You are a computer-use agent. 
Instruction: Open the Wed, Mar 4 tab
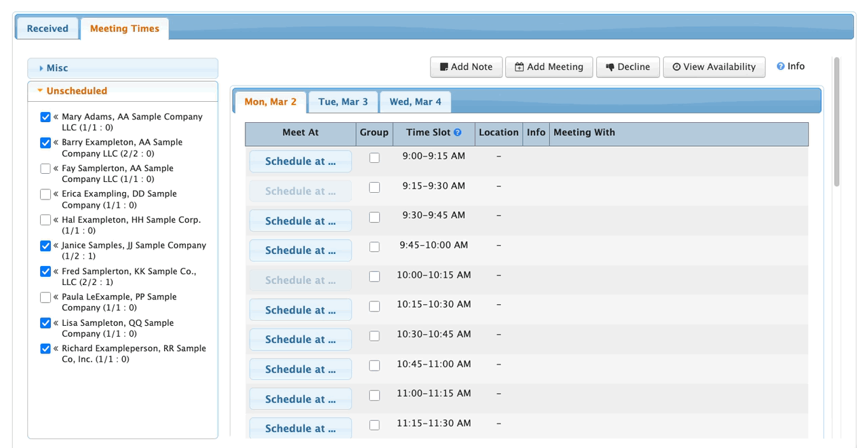pos(415,102)
